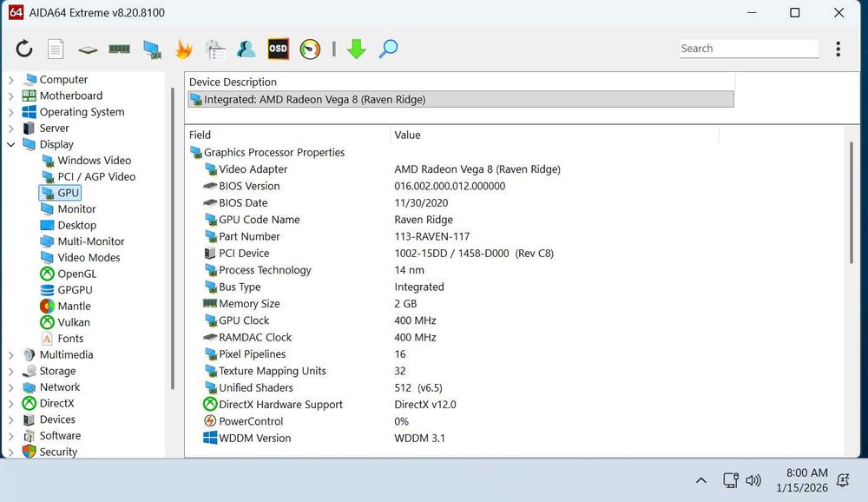The height and width of the screenshot is (502, 868).
Task: Select the BIOS Date row
Action: coord(325,202)
